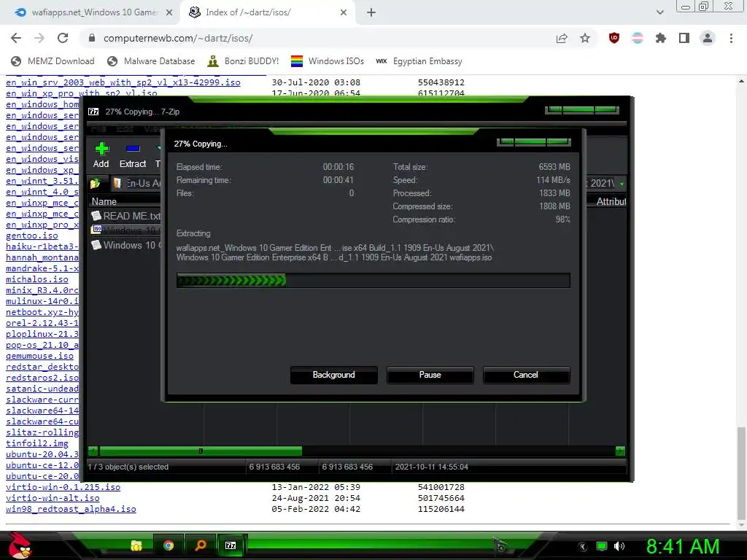
Task: Reload the page in Chrome
Action: coord(63,38)
